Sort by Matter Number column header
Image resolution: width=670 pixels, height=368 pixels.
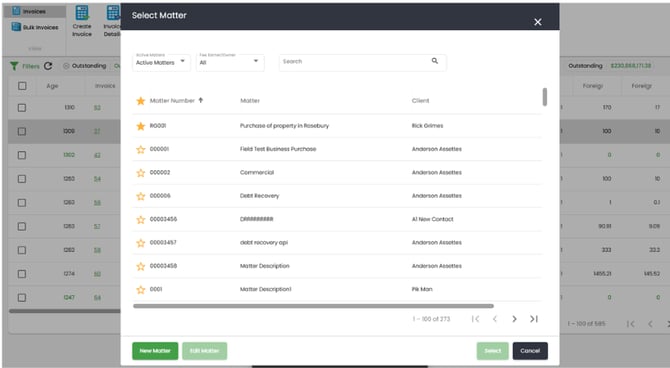[x=172, y=101]
